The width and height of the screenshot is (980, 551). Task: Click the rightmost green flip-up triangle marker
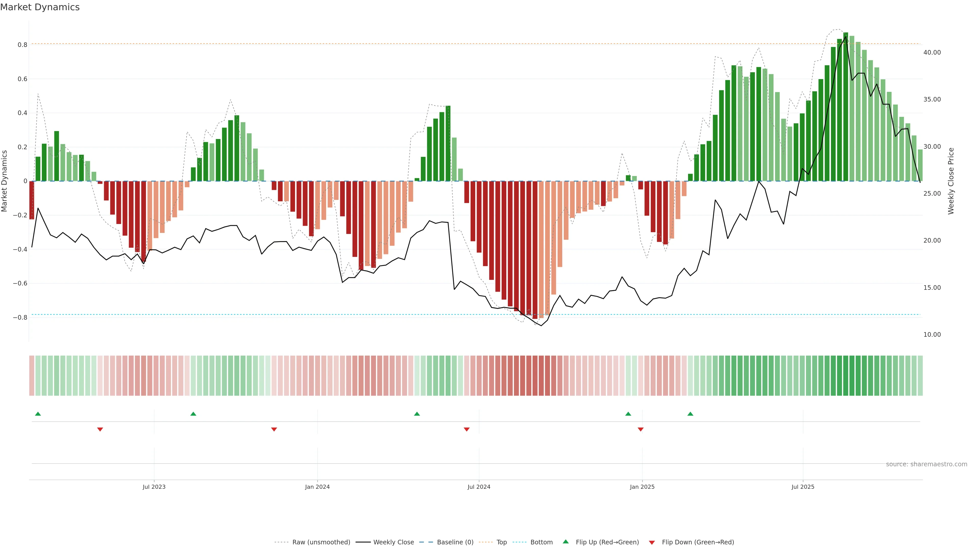pyautogui.click(x=691, y=414)
